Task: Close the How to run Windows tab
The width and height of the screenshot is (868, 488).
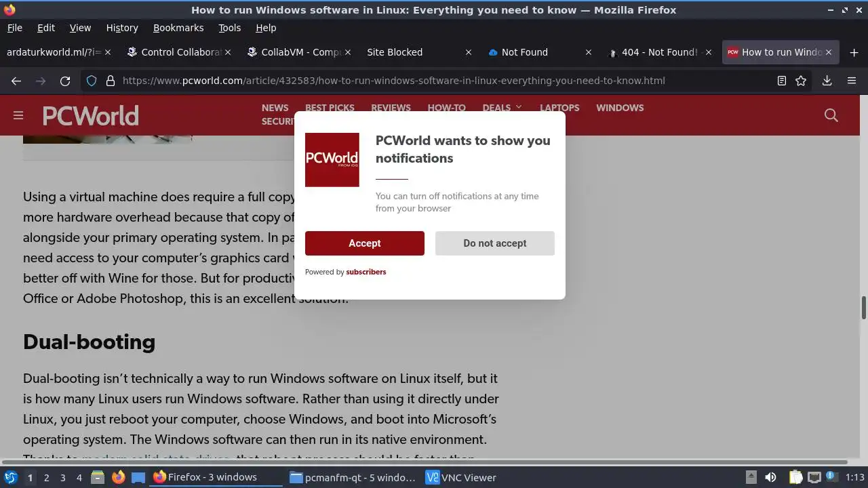Action: (829, 52)
